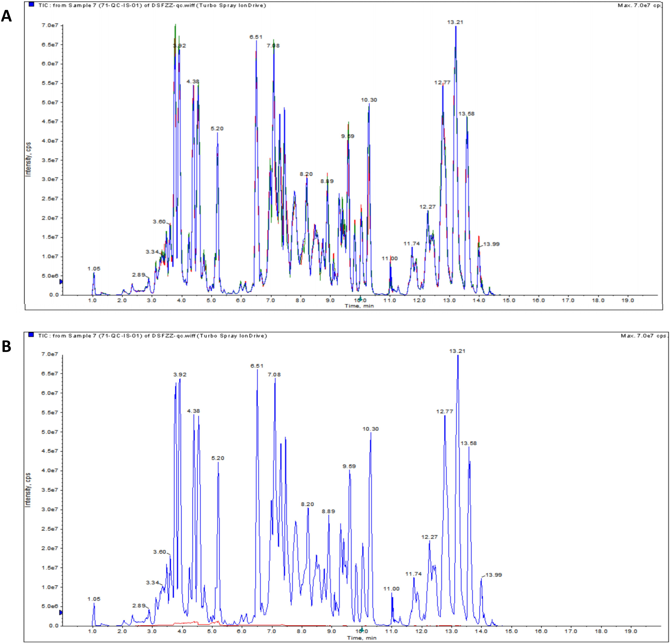Click the 3.92 peak label in panel A
This screenshot has width=671, height=644.
179,45
